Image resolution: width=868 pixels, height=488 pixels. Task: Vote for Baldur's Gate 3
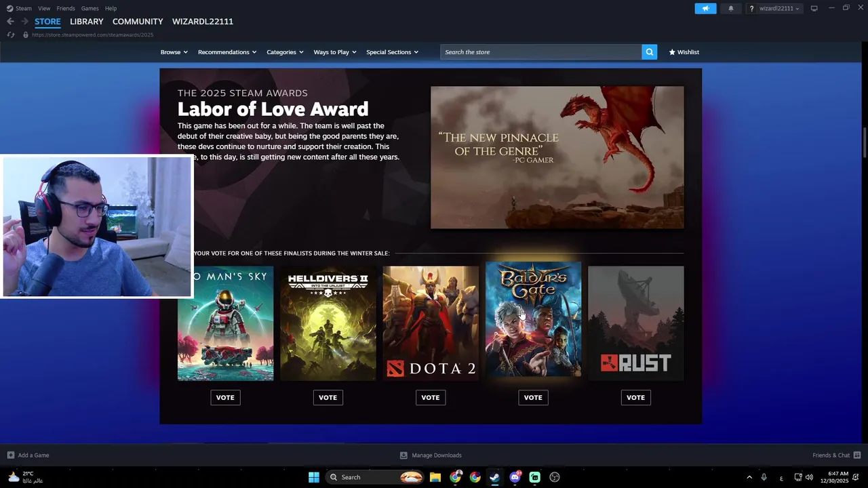[533, 398]
